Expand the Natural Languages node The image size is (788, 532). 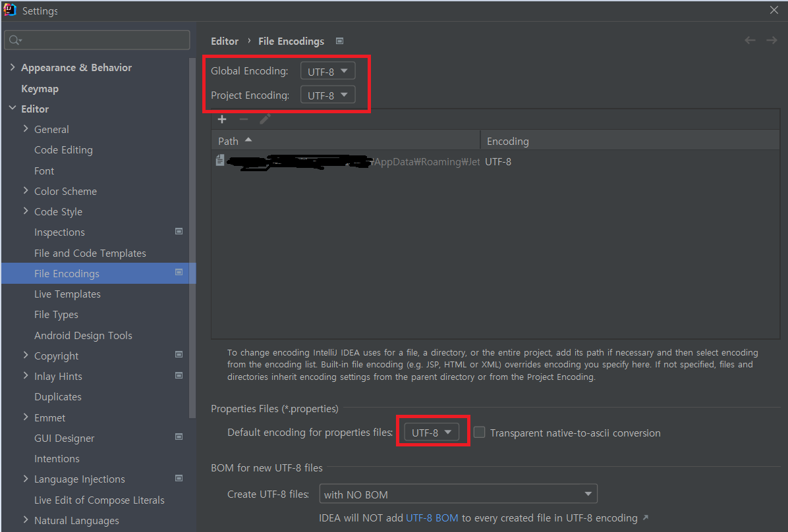(x=26, y=520)
